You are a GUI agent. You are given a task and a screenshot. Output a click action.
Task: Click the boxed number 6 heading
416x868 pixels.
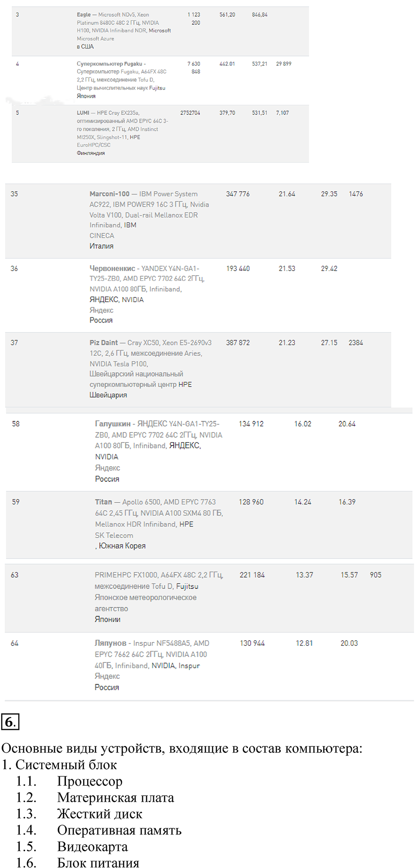(10, 722)
